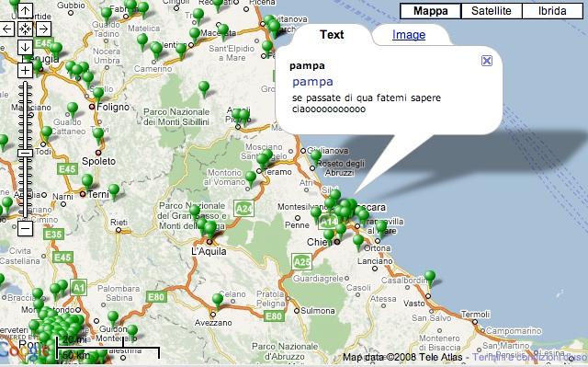588x367 pixels.
Task: Pan the map down with arrow button
Action: (x=25, y=47)
